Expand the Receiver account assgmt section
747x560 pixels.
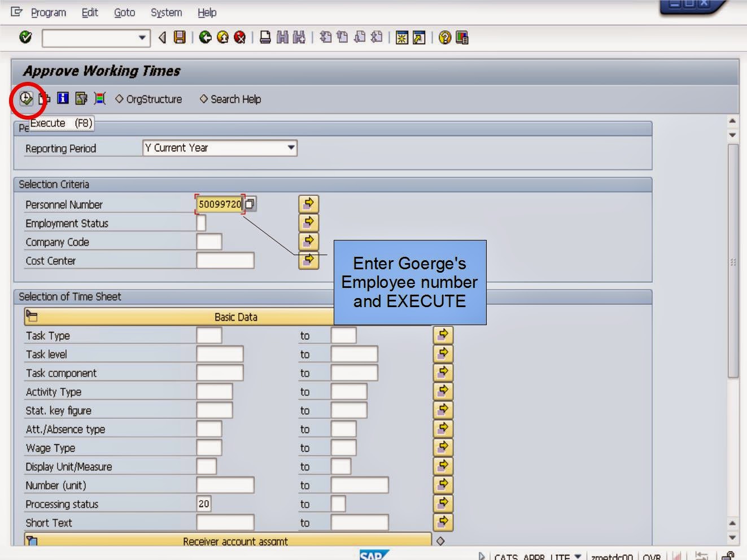tap(32, 541)
